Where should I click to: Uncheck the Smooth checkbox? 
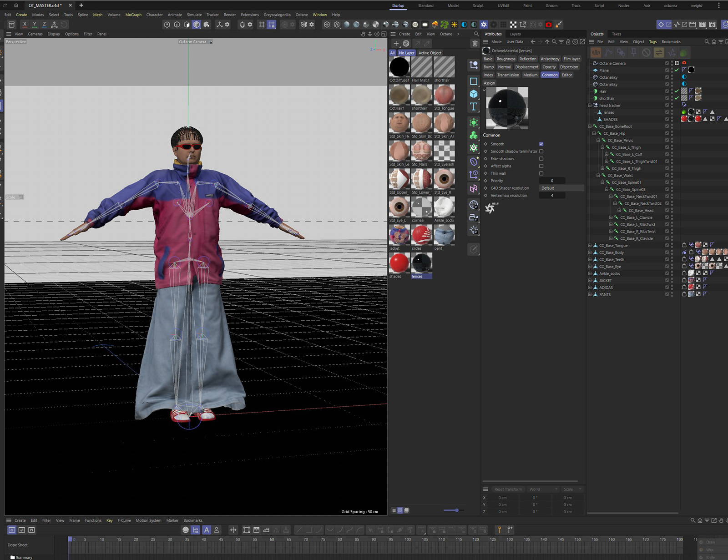click(x=541, y=144)
